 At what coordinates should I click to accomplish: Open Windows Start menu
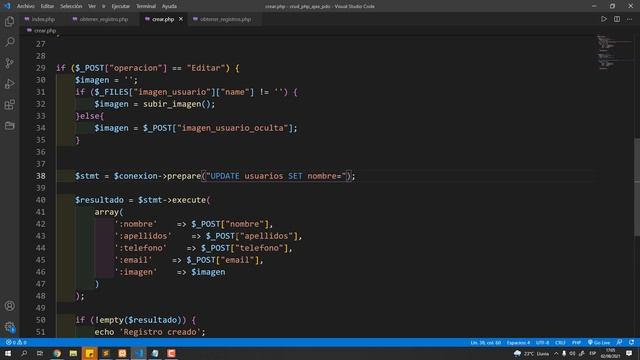8,353
